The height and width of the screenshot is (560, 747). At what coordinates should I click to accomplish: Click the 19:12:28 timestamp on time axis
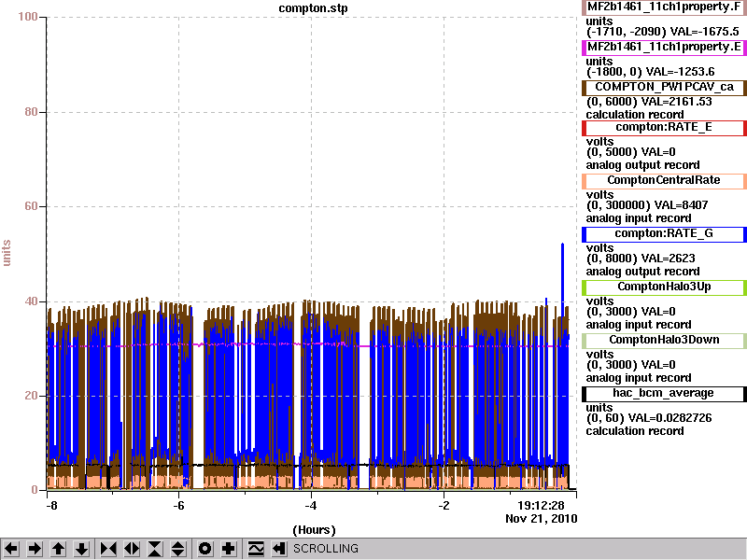(x=542, y=505)
